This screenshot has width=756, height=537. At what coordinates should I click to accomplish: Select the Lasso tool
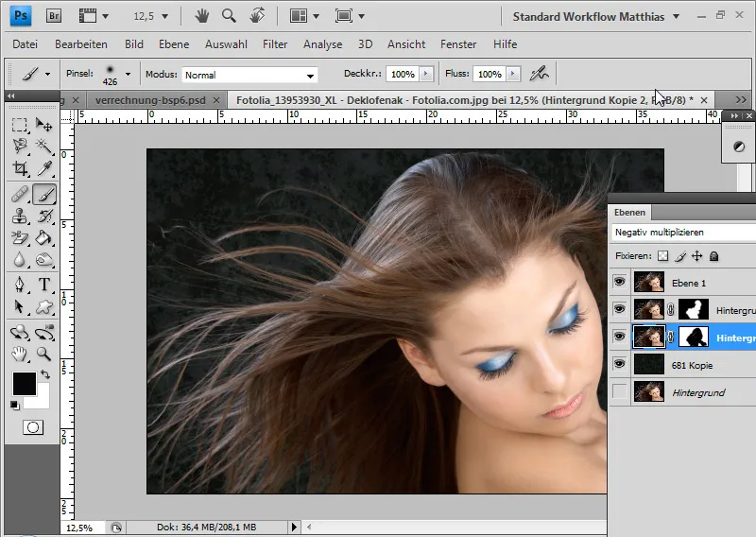[x=19, y=146]
